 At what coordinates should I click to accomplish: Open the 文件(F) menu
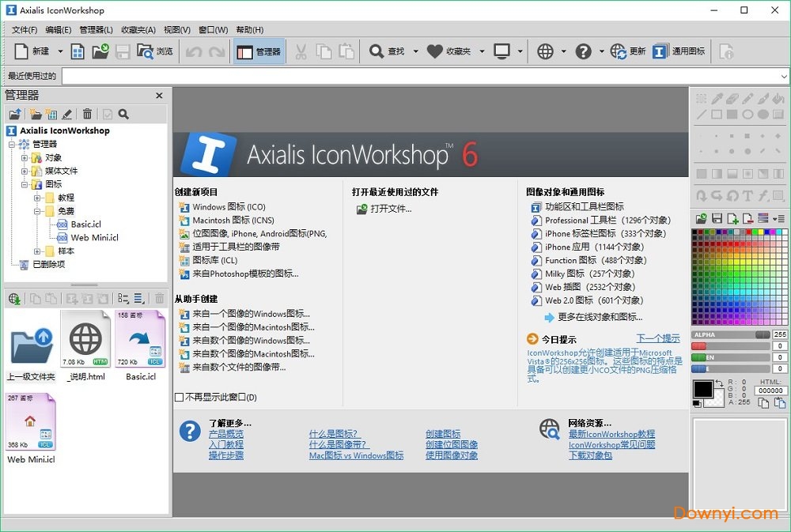click(x=25, y=30)
